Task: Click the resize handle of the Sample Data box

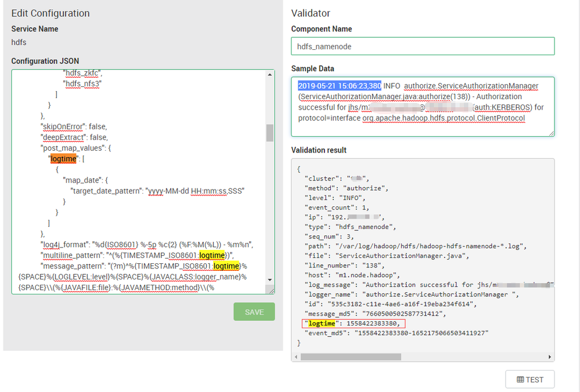Action: [x=551, y=133]
